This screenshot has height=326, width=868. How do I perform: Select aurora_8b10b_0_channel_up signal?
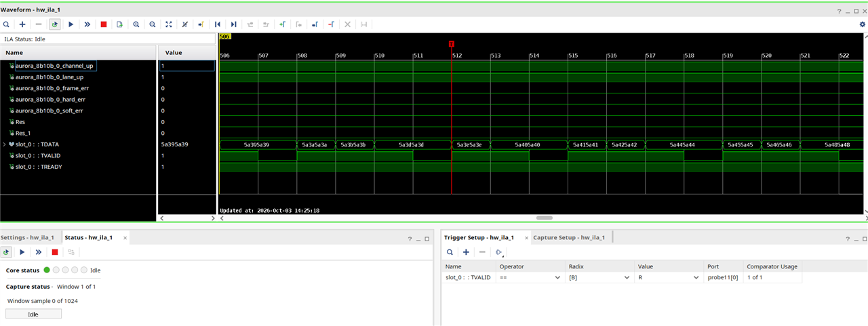(54, 66)
